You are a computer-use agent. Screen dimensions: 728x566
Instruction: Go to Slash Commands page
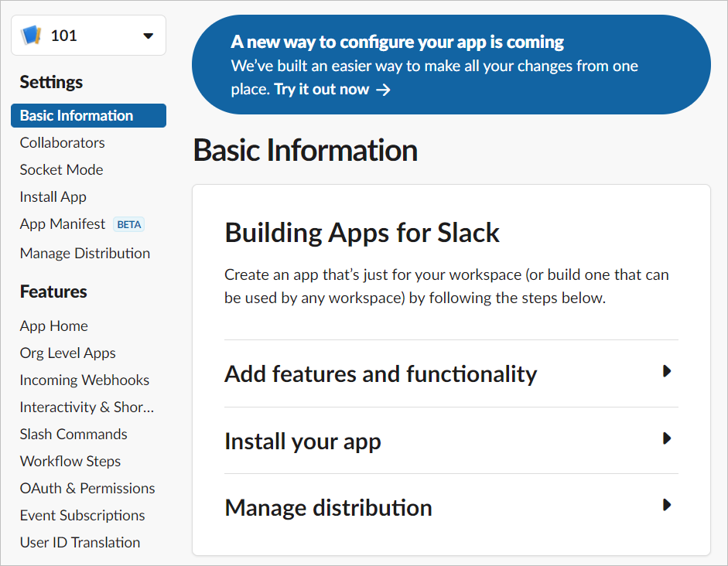point(73,434)
